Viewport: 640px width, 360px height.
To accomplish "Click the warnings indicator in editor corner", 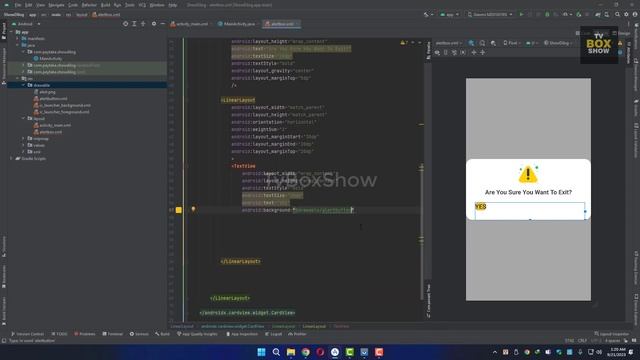I will coord(404,42).
